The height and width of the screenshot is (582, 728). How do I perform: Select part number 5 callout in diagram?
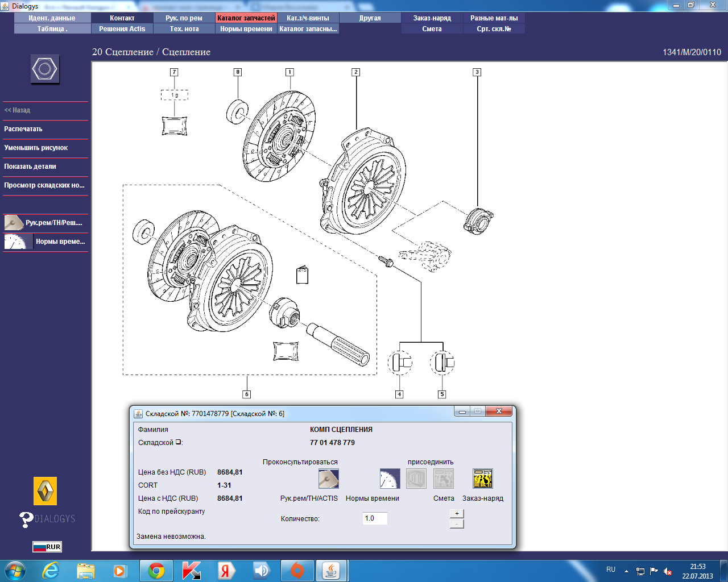[442, 394]
